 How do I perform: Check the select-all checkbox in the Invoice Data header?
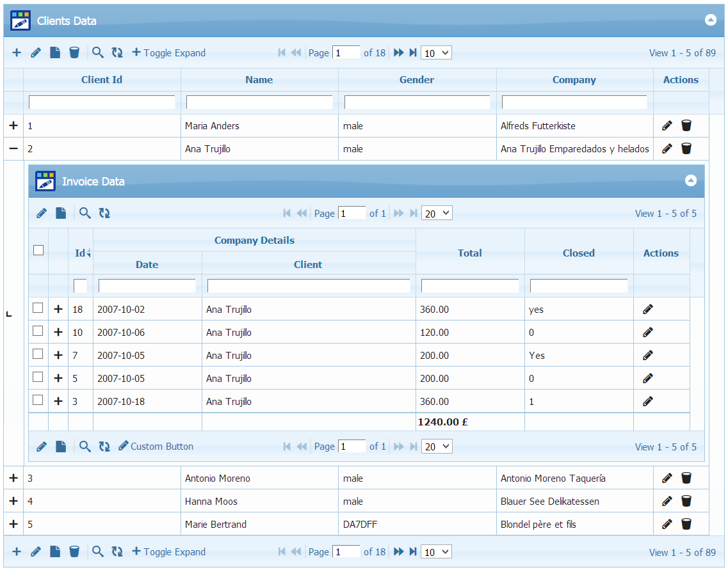pos(38,250)
